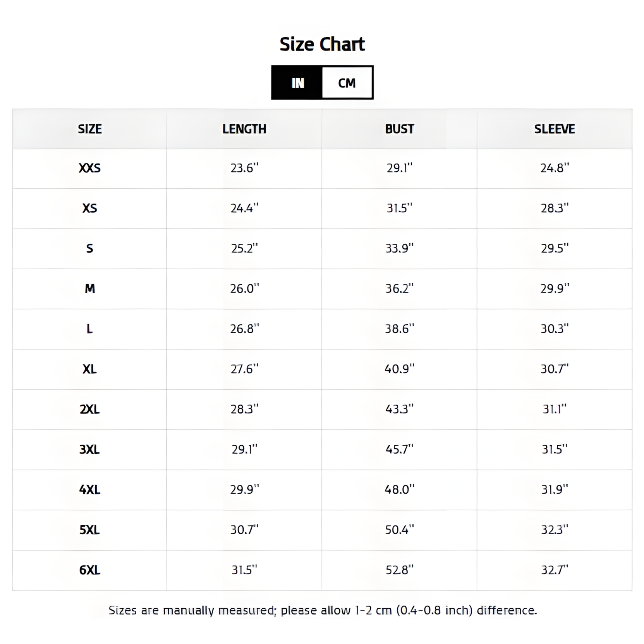Click the Size Chart heading
This screenshot has width=644, height=644.
point(322,44)
